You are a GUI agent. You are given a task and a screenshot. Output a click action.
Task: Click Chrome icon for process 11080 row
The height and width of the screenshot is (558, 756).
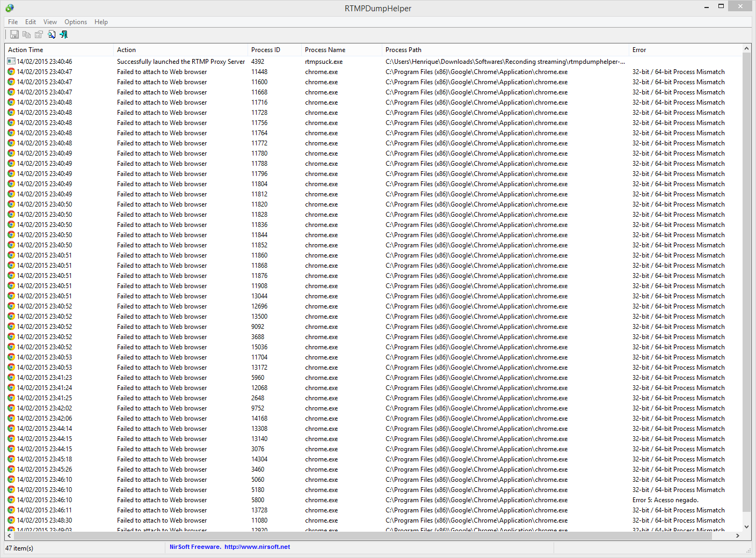tap(11, 520)
